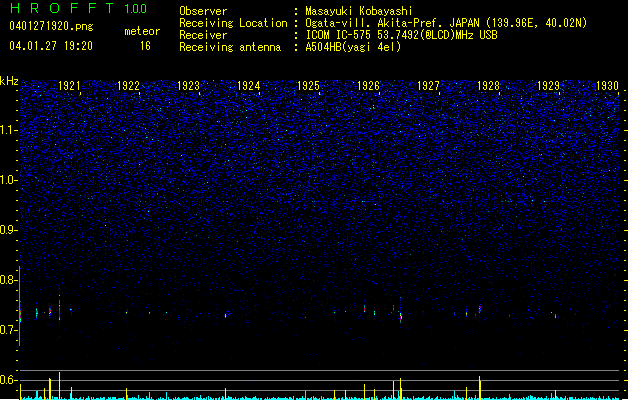Click the version number 1.00

136,9
